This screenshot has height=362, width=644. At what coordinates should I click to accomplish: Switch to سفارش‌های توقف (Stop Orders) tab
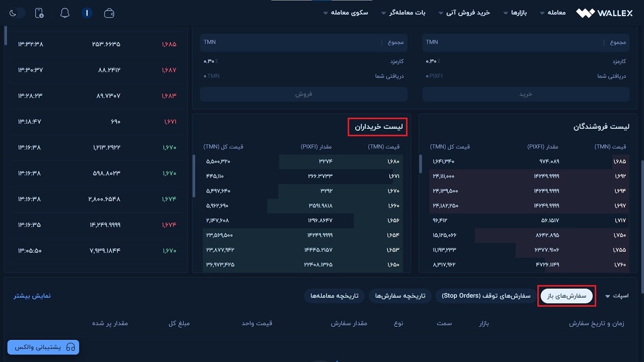(486, 296)
